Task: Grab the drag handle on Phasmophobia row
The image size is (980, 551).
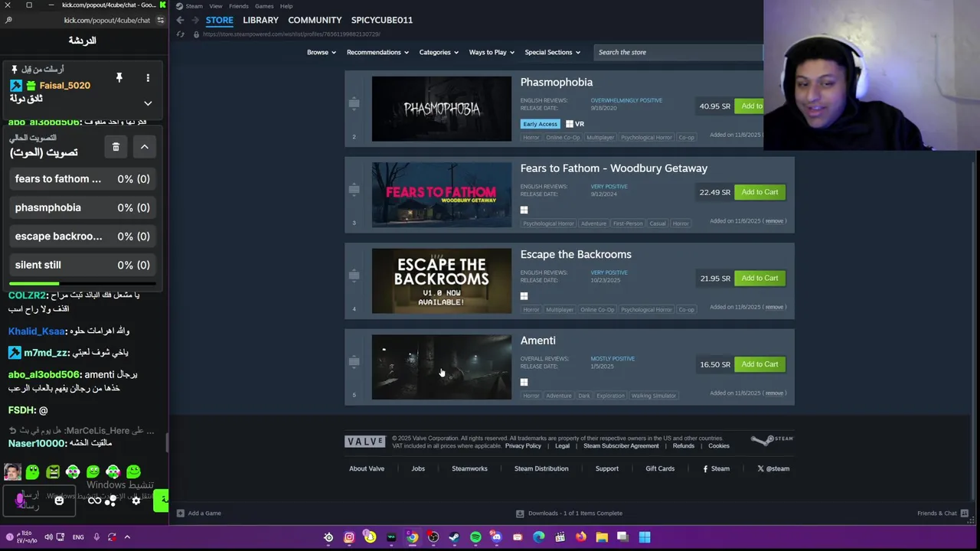Action: click(354, 103)
